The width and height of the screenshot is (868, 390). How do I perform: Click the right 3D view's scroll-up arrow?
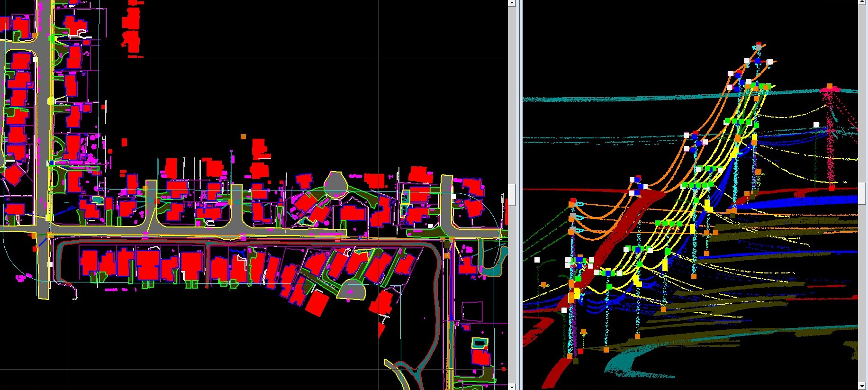coord(862,3)
